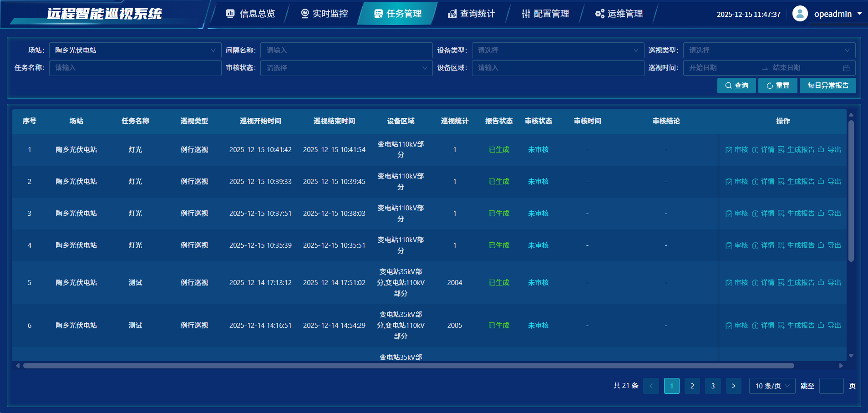Click 生成报告 for task row 5
The image size is (868, 413).
click(x=796, y=283)
